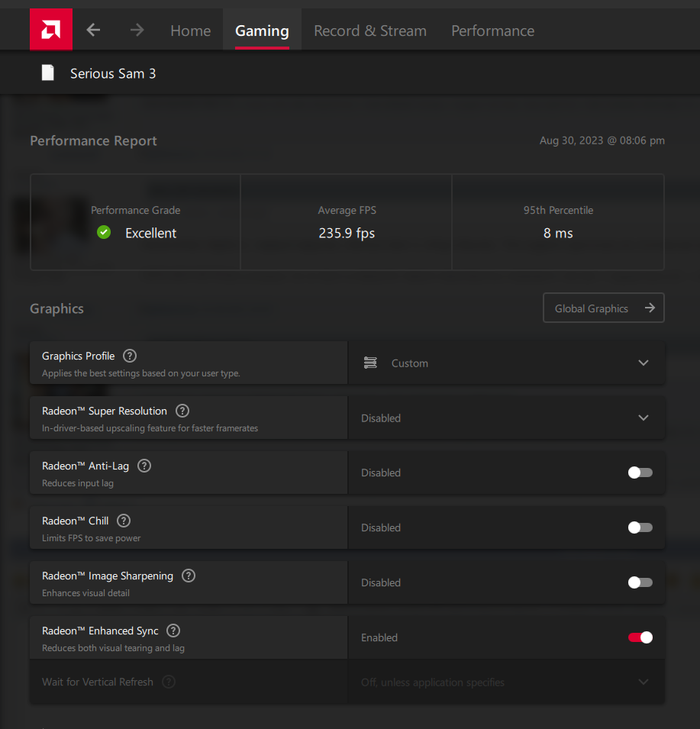Open help for Radeon Chill
Image resolution: width=700 pixels, height=729 pixels.
[124, 521]
